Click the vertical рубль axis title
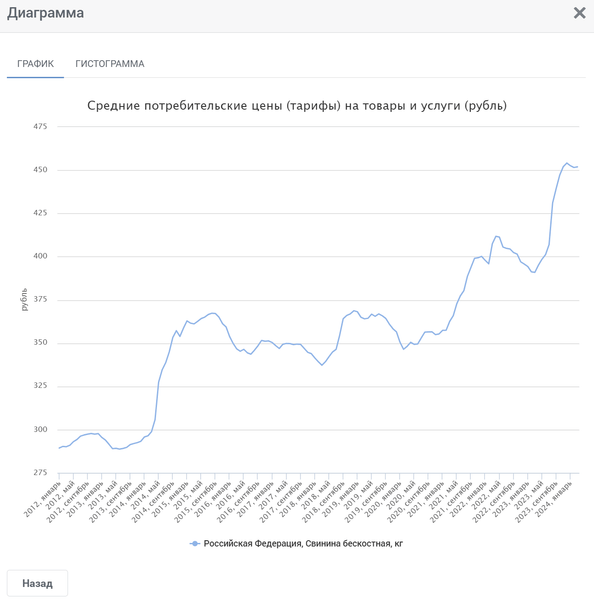 pos(24,299)
